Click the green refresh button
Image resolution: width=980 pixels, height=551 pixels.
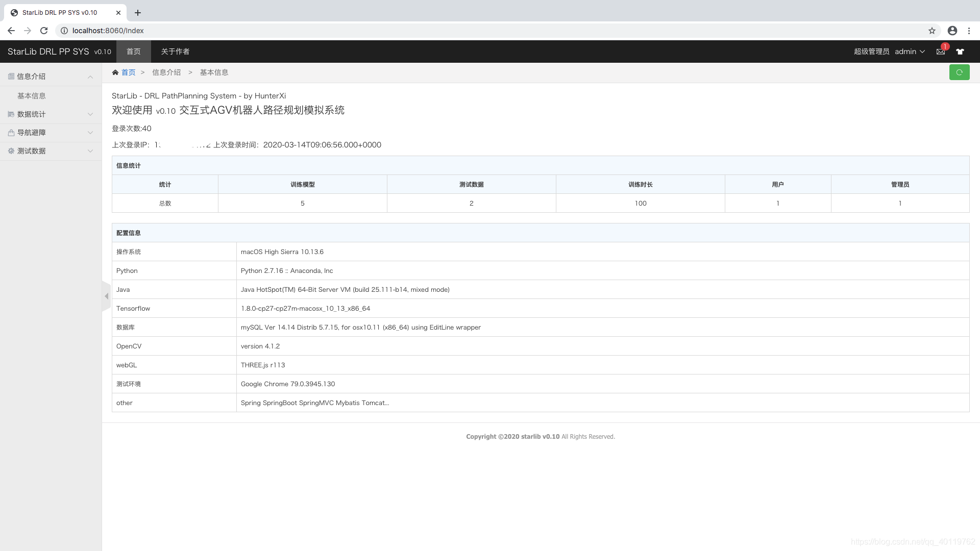pos(959,72)
